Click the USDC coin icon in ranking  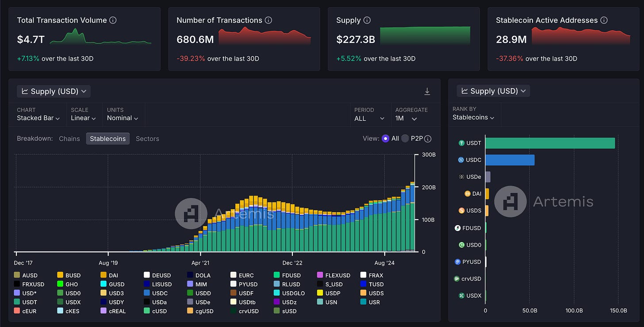(x=461, y=160)
